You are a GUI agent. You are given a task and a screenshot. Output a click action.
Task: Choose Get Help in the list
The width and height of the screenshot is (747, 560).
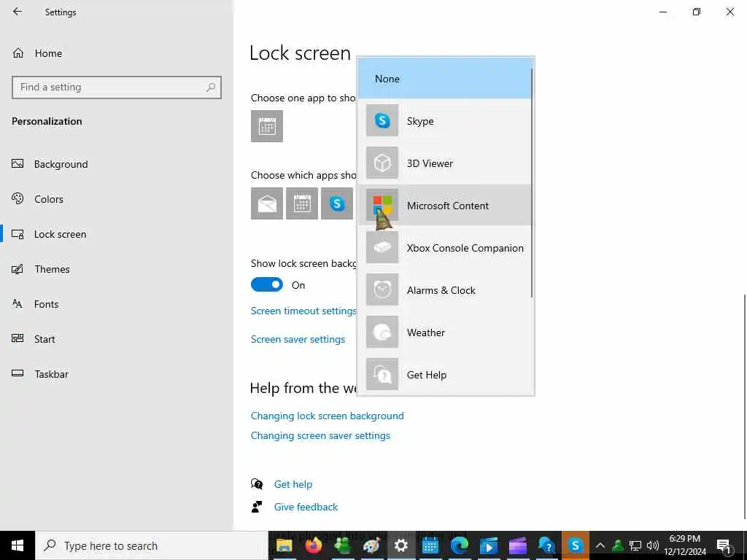click(445, 375)
